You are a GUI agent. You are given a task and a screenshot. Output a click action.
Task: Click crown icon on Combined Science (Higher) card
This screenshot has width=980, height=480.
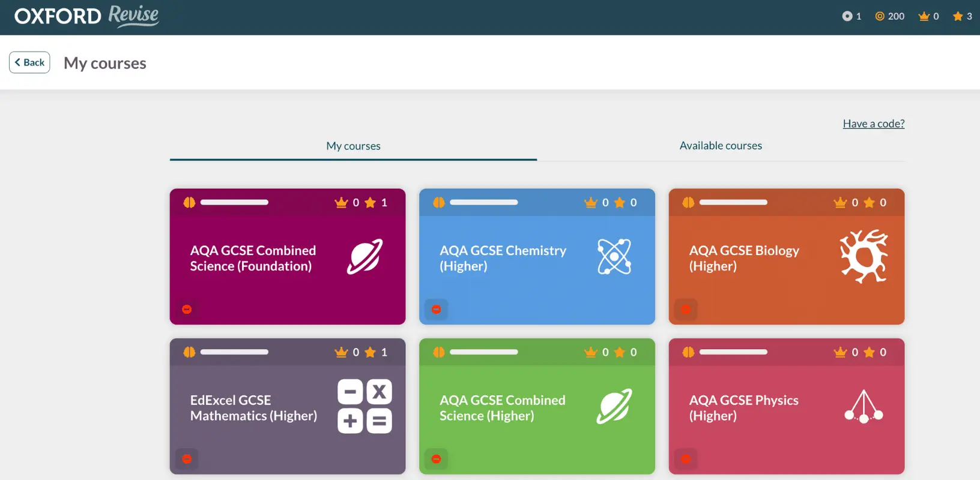coord(591,352)
